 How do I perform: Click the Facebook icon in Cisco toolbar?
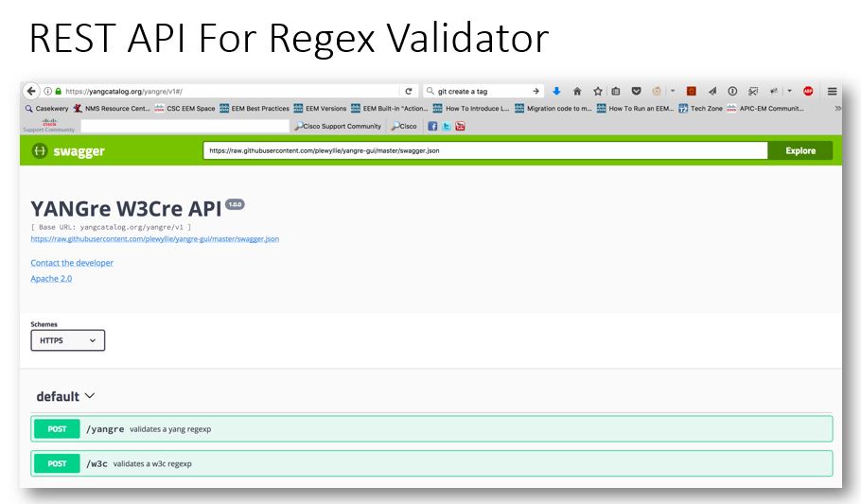[x=432, y=127]
